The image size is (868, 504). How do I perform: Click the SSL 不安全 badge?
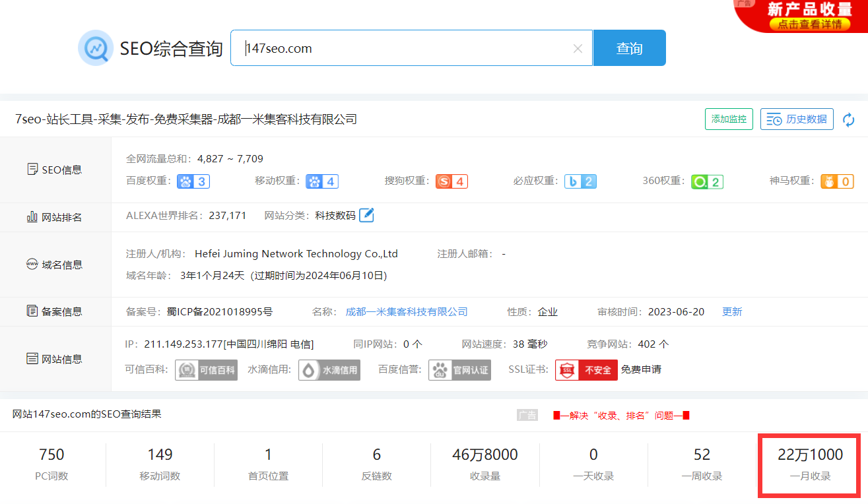click(586, 369)
